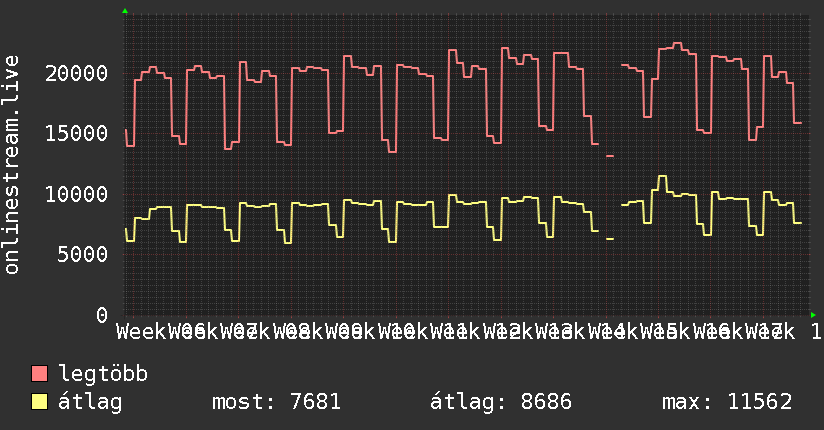This screenshot has height=430, width=824.
Task: Click the pink legtöbb color swatch
Action: 39,374
